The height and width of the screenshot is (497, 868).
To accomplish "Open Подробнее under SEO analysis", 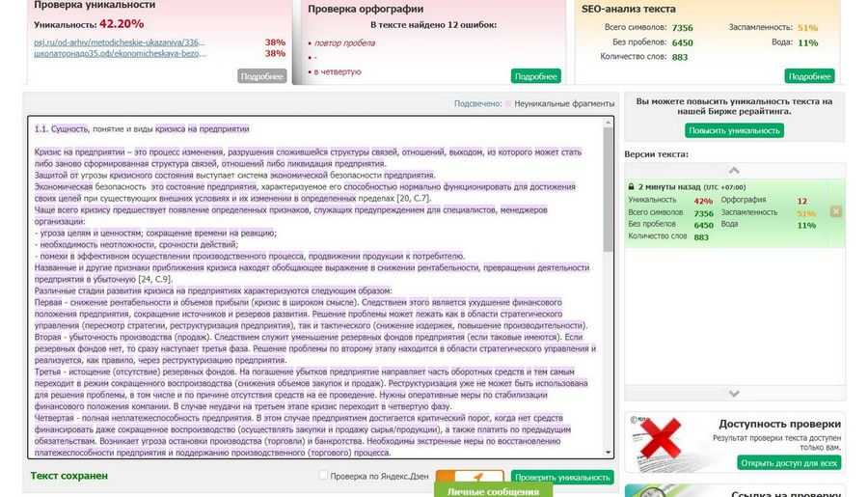I will click(809, 76).
